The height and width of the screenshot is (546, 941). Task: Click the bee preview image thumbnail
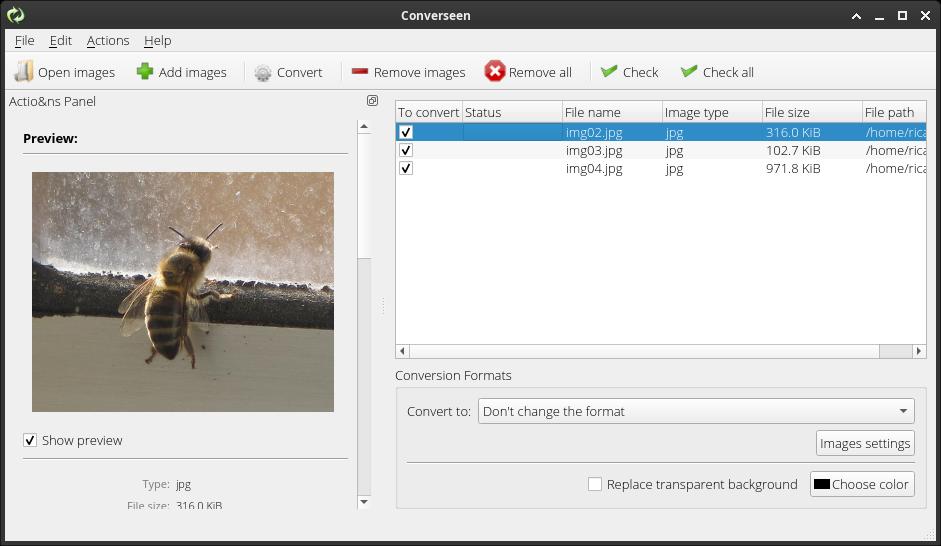[183, 292]
